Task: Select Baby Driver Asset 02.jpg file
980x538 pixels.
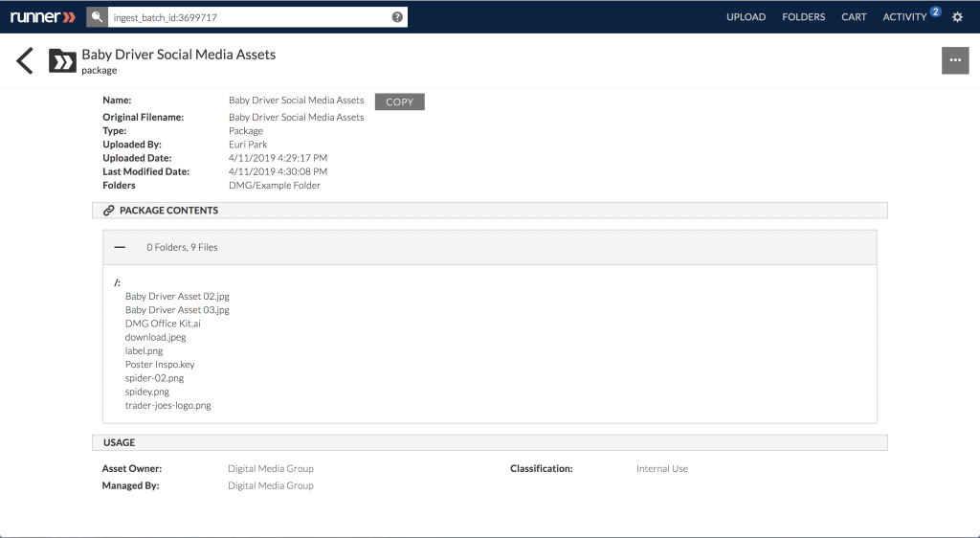Action: coord(177,296)
